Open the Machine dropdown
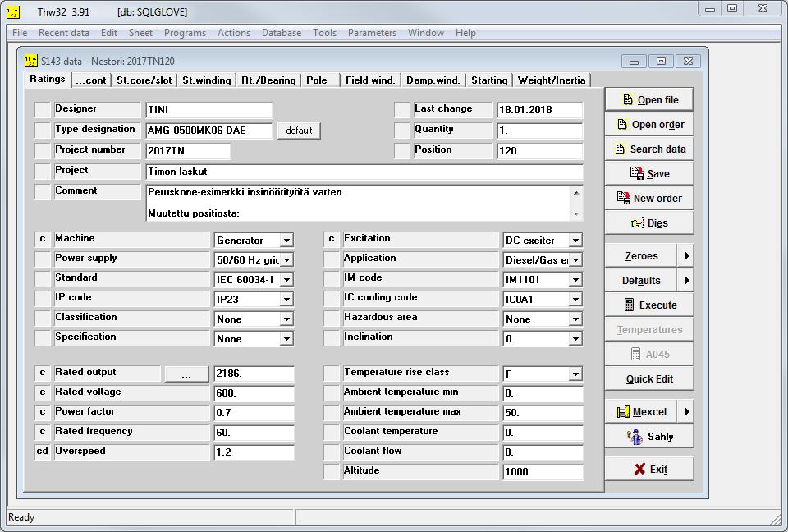 coord(286,241)
